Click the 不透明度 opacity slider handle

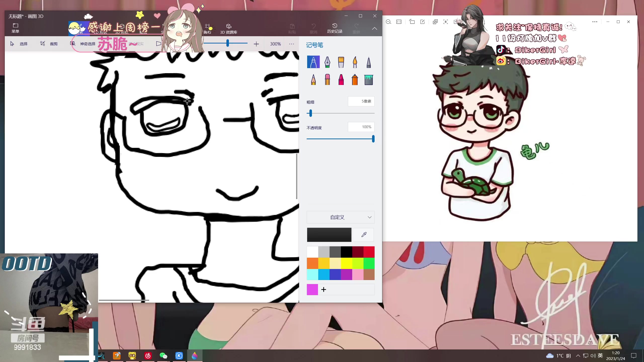pyautogui.click(x=373, y=139)
